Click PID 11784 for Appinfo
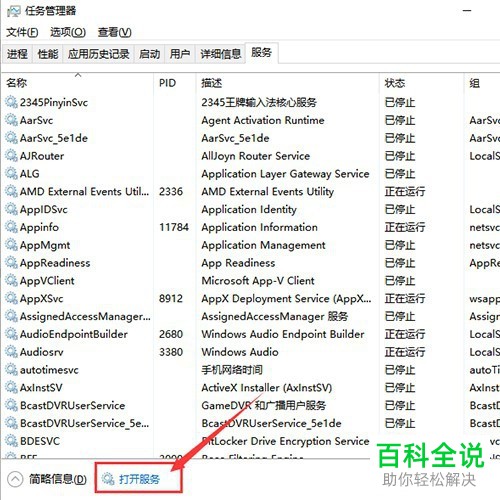 tap(174, 227)
